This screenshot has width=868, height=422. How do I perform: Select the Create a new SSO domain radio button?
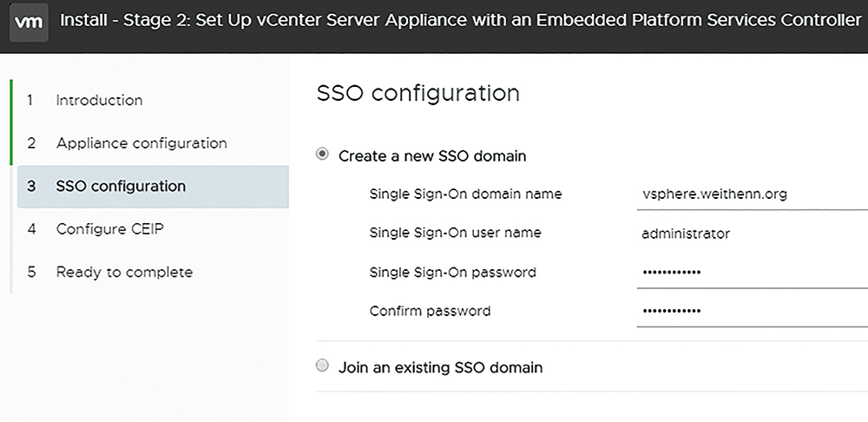pyautogui.click(x=322, y=155)
